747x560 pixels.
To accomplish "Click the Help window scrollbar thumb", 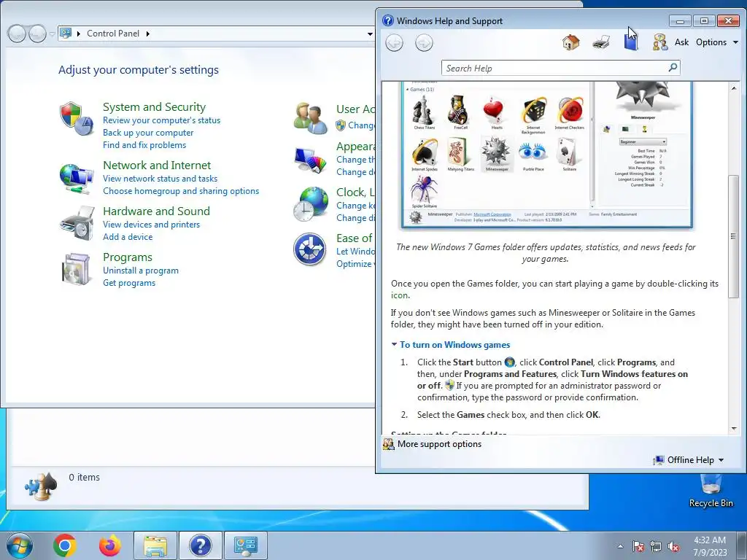I will click(734, 237).
